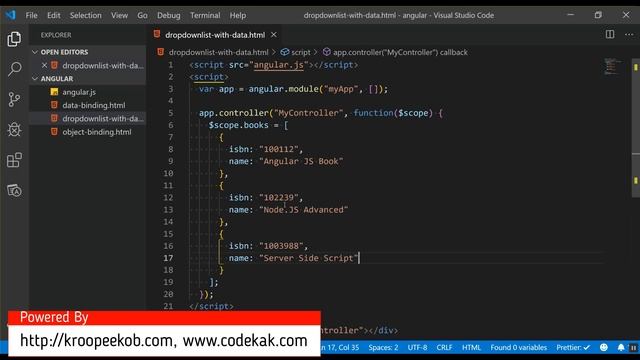Open the Selection menu
This screenshot has height=360, width=640.
[x=85, y=15]
